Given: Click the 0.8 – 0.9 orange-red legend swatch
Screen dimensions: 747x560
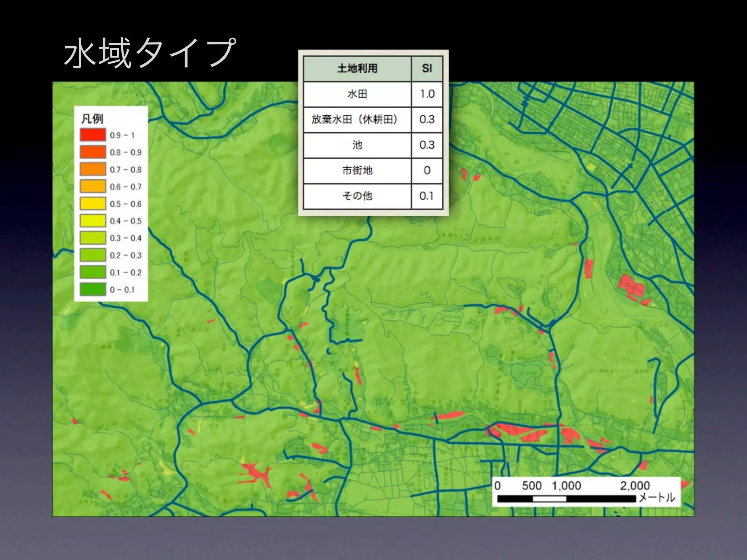Looking at the screenshot, I should 93,152.
